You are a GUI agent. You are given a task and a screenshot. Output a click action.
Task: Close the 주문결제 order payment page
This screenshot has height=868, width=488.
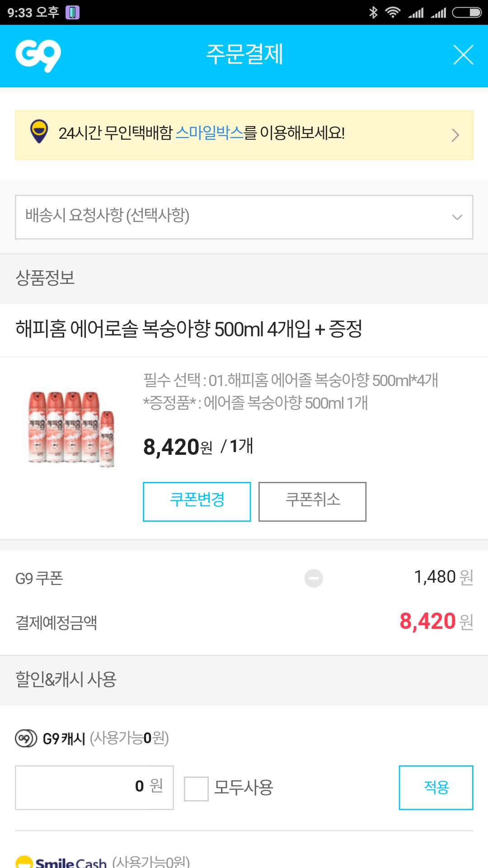pyautogui.click(x=463, y=55)
